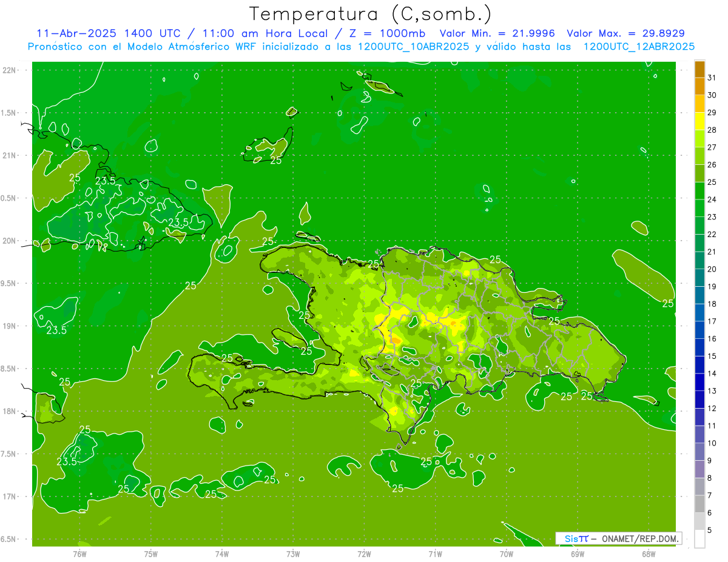Image resolution: width=728 pixels, height=562 pixels.
Task: Click the legend value '31'
Action: (712, 78)
